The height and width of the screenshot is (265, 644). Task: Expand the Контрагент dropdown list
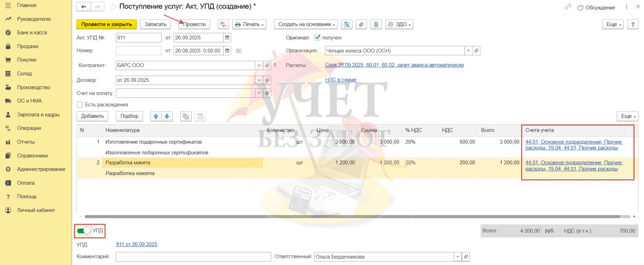(259, 65)
